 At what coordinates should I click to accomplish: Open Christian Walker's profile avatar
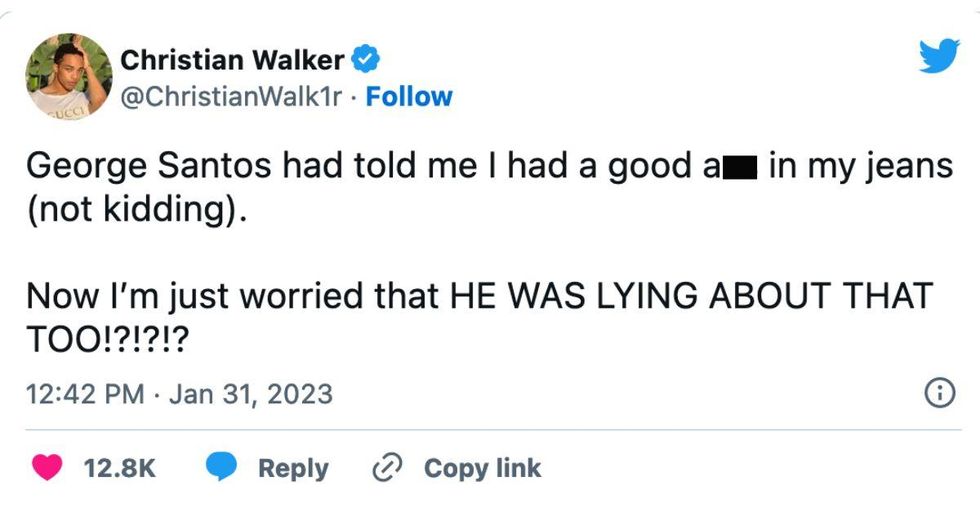pos(69,75)
